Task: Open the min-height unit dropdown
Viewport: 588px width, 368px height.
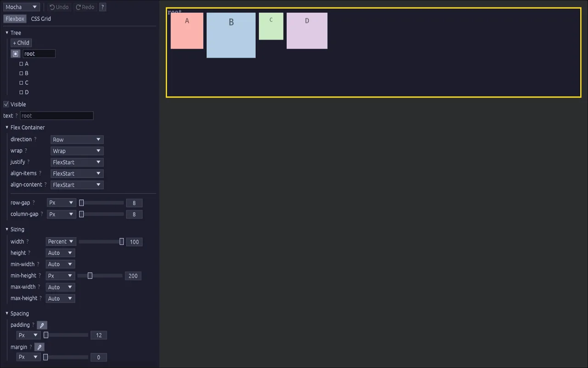Action: 61,276
